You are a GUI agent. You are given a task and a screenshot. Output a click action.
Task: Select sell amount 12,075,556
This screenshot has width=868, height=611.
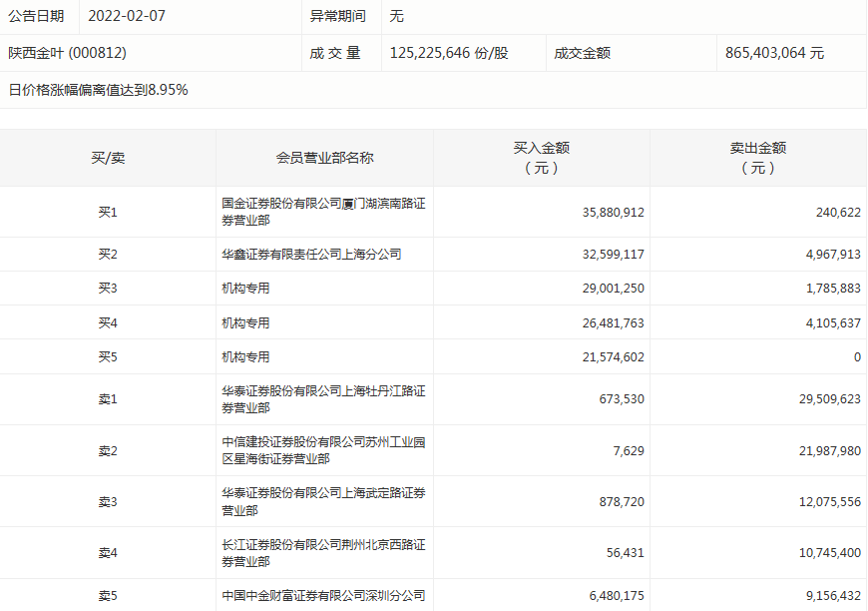[x=830, y=502]
